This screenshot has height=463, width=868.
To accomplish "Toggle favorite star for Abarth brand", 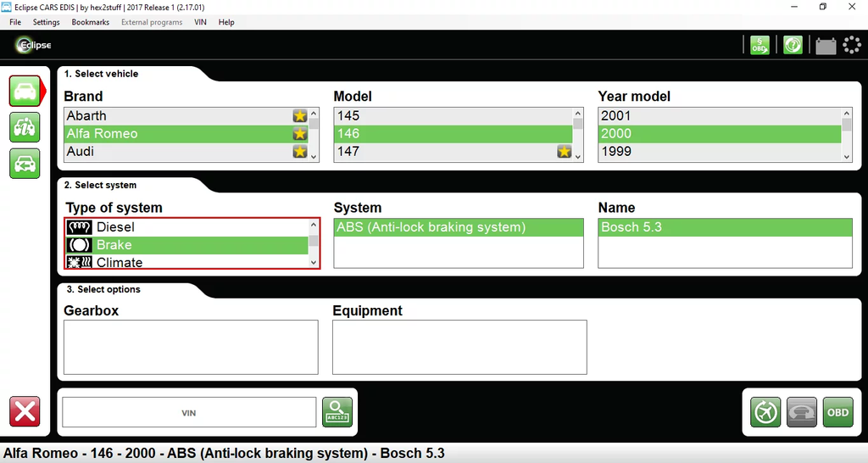I will tap(299, 116).
